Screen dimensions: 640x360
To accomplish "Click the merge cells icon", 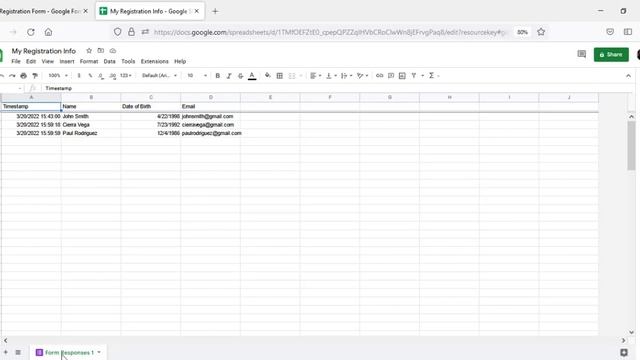I will point(292,76).
